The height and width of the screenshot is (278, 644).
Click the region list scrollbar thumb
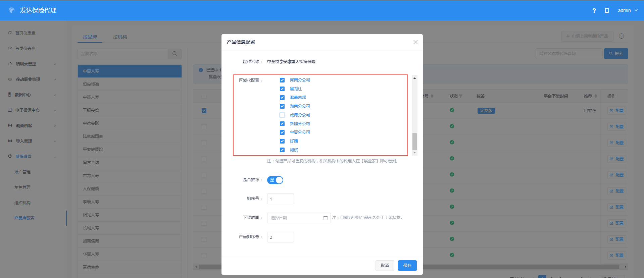click(414, 141)
